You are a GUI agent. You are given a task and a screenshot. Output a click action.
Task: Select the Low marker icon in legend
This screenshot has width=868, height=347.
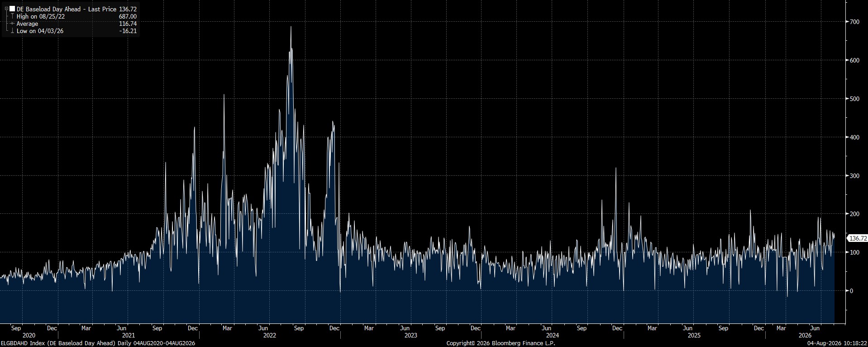pos(12,31)
